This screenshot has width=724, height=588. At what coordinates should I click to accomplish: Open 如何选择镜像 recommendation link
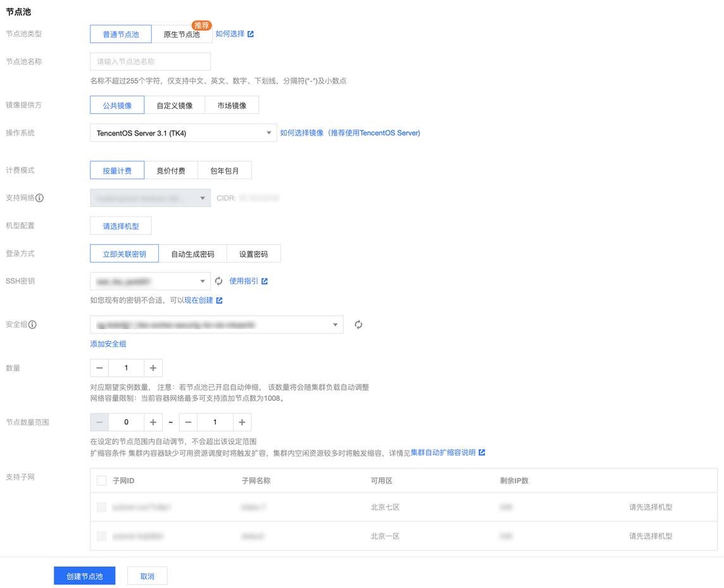350,133
